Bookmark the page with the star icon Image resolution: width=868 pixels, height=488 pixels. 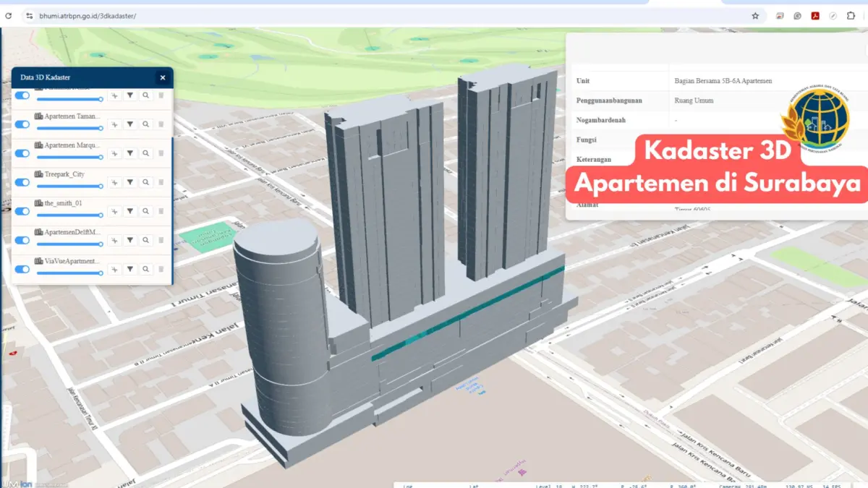(x=754, y=14)
